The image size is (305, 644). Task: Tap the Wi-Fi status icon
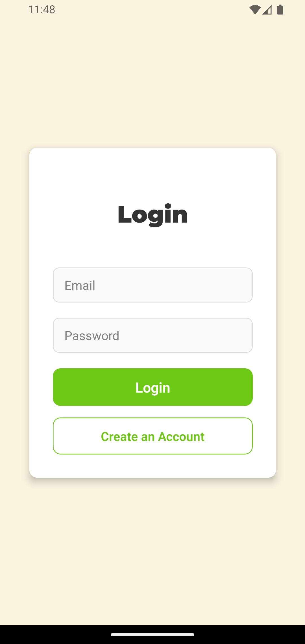[255, 10]
